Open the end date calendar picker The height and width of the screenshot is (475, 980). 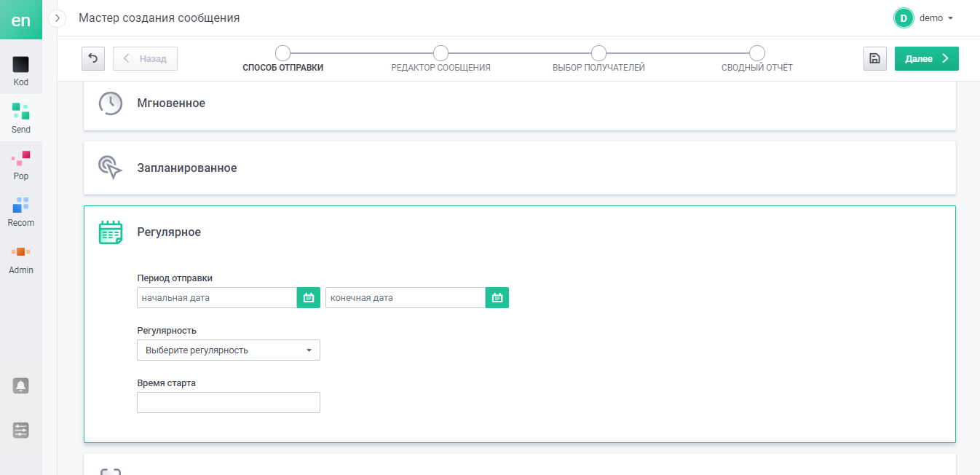tap(497, 298)
